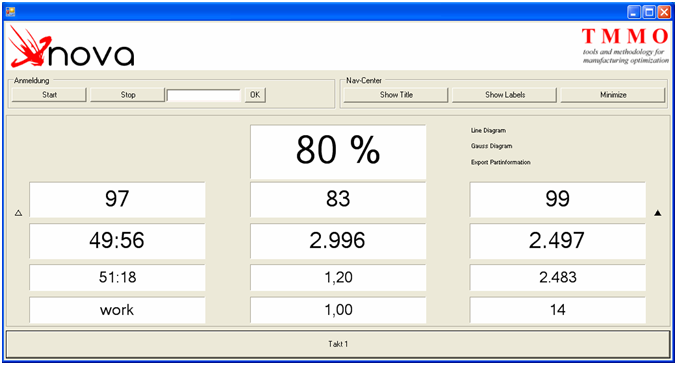Viewport: 677px width, 365px height.
Task: Click the Takt 1 bar button
Action: (338, 344)
